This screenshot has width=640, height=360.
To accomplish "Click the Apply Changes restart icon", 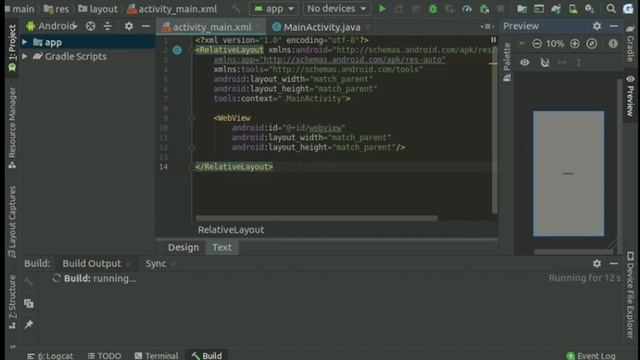I will click(x=399, y=9).
